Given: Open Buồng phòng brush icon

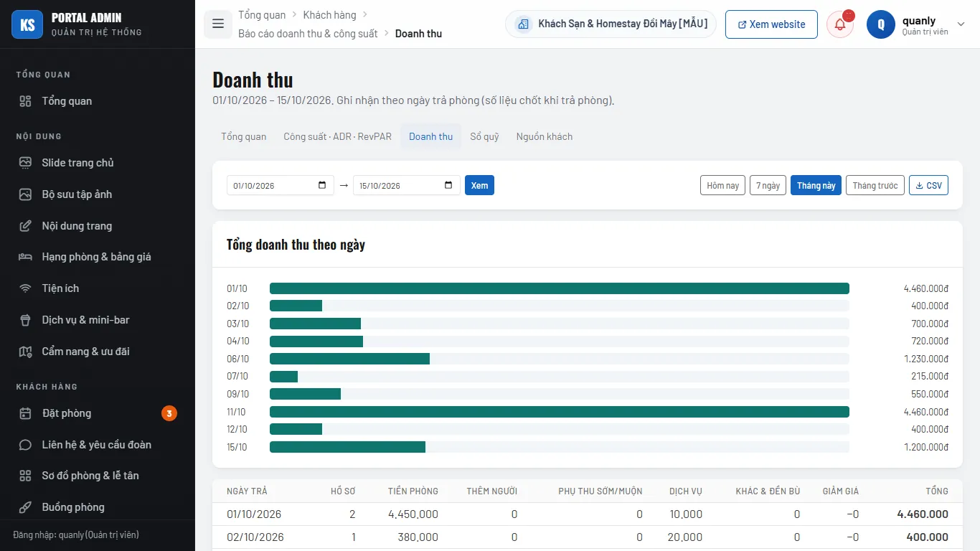Looking at the screenshot, I should click(x=25, y=507).
